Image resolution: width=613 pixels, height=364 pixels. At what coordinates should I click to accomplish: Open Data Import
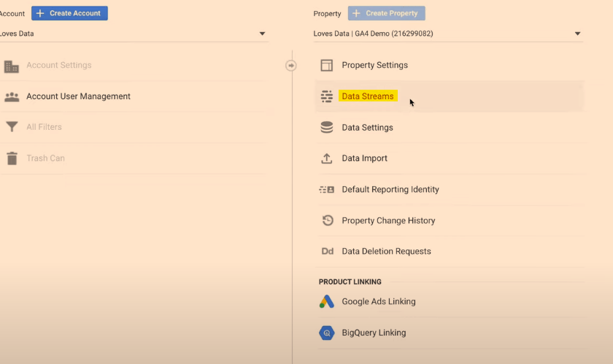click(x=364, y=158)
